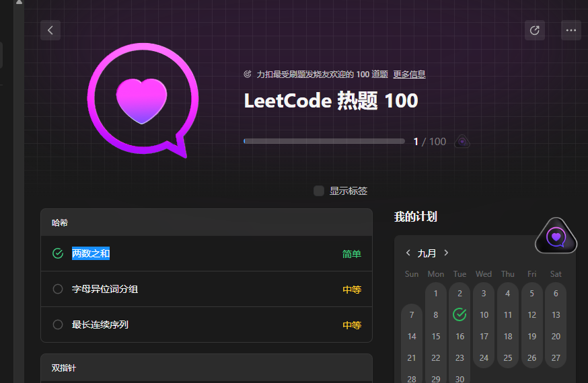The height and width of the screenshot is (383, 588).
Task: Select September 13 in calendar
Action: click(x=556, y=315)
